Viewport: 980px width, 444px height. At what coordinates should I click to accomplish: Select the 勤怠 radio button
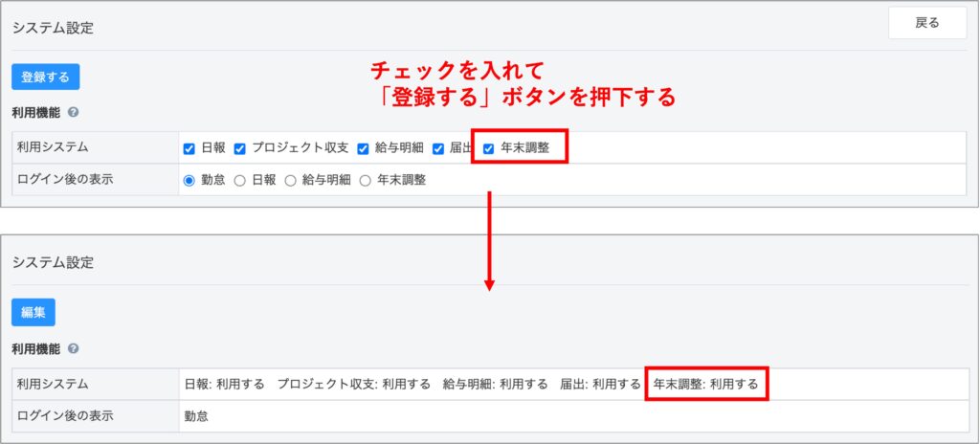click(x=189, y=181)
